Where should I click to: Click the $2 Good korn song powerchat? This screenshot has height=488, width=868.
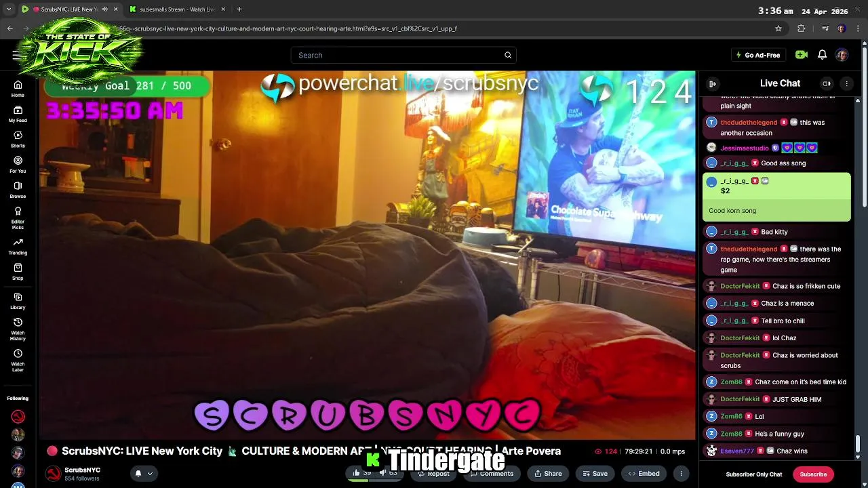click(x=776, y=197)
